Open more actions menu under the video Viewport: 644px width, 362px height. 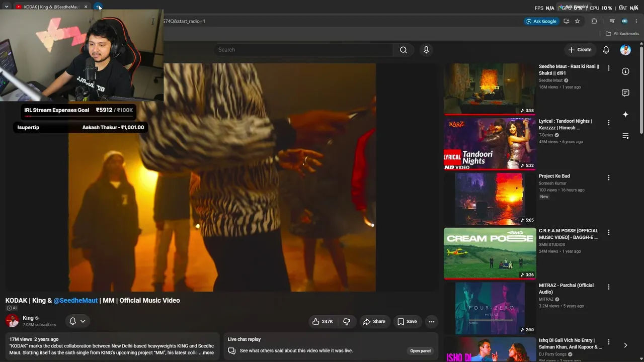[432, 322]
